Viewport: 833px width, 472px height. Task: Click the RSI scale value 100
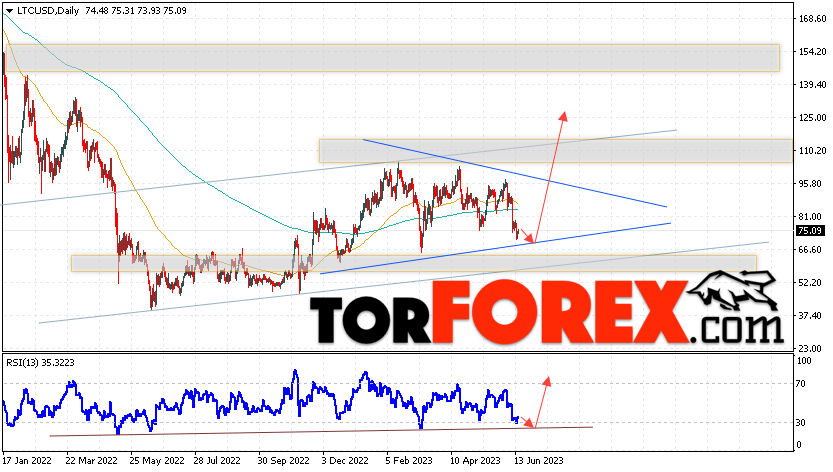point(804,361)
